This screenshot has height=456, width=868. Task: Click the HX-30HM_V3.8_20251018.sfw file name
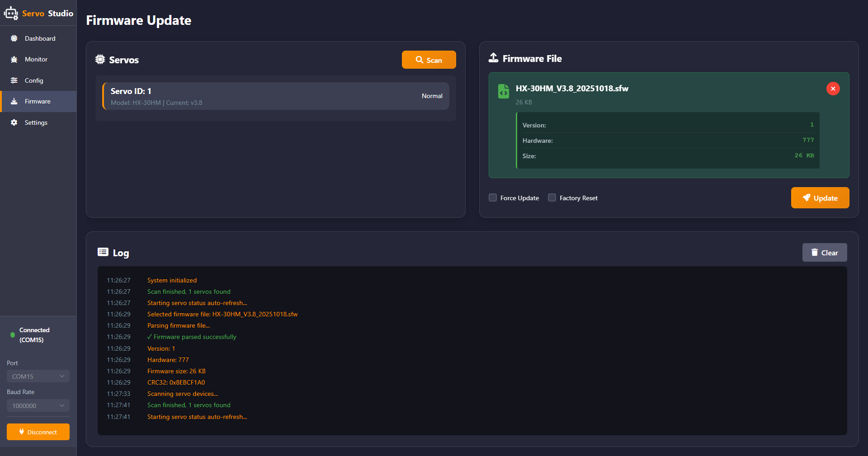572,88
